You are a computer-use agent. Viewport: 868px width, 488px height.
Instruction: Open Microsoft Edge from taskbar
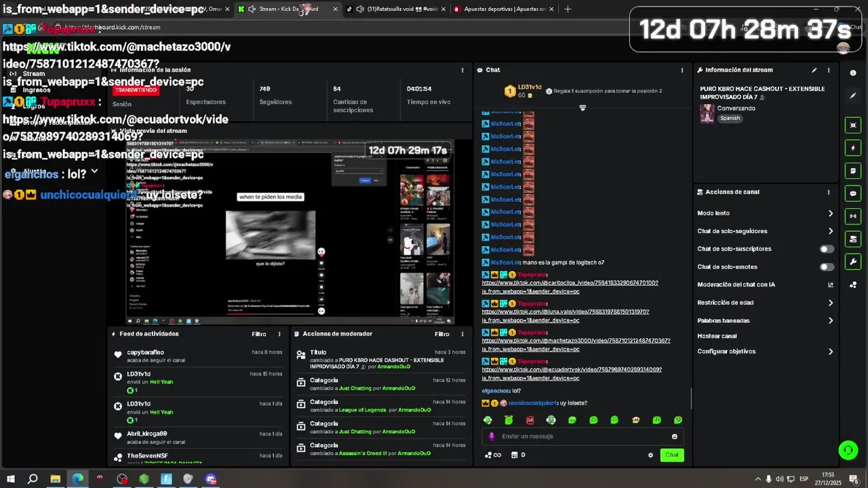(x=77, y=479)
